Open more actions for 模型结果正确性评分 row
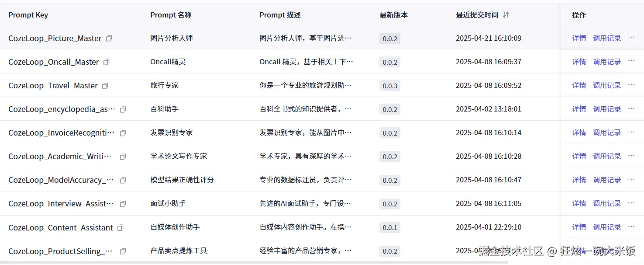The image size is (644, 265). [631, 179]
